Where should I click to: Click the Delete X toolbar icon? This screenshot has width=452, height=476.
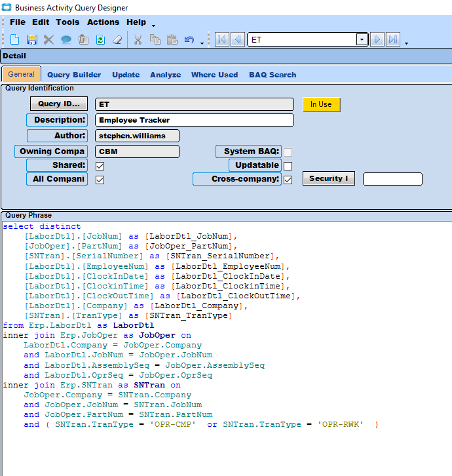point(48,40)
